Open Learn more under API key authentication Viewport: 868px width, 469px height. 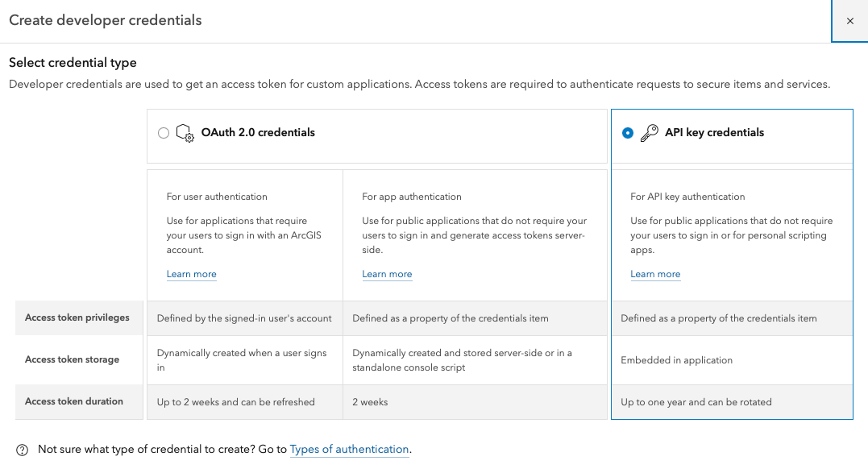point(655,274)
